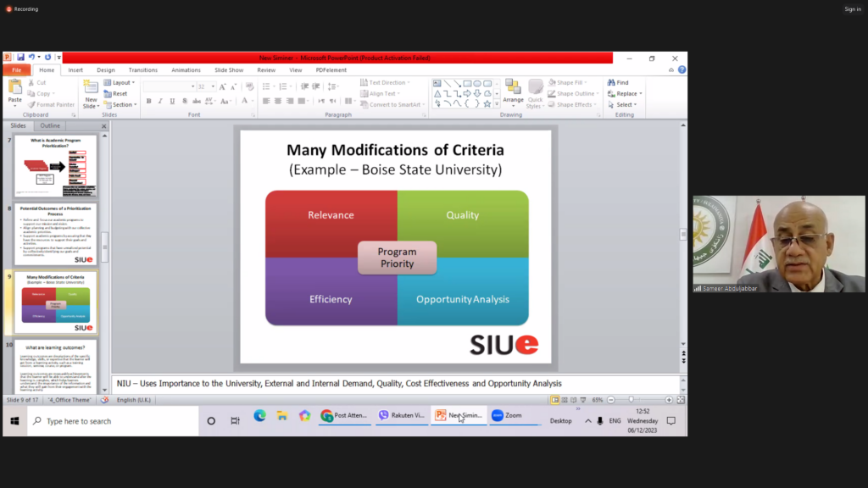The image size is (868, 488).
Task: Run spell check from status bar
Action: [104, 400]
